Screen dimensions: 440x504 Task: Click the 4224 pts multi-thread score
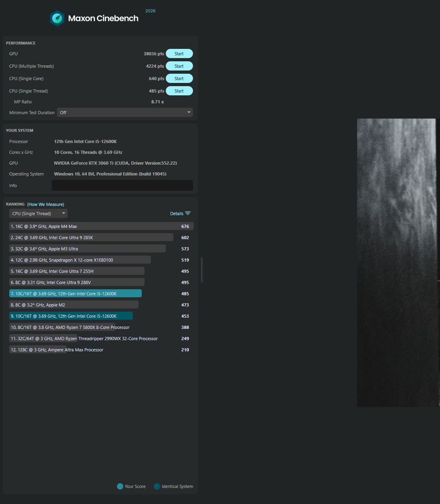(155, 66)
